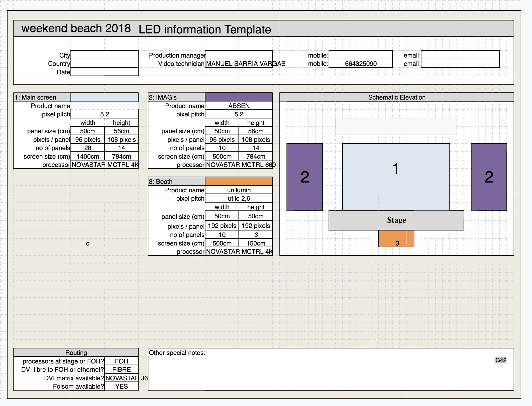This screenshot has height=406, width=532.
Task: Click the left purple screen 2 shape
Action: tap(304, 177)
